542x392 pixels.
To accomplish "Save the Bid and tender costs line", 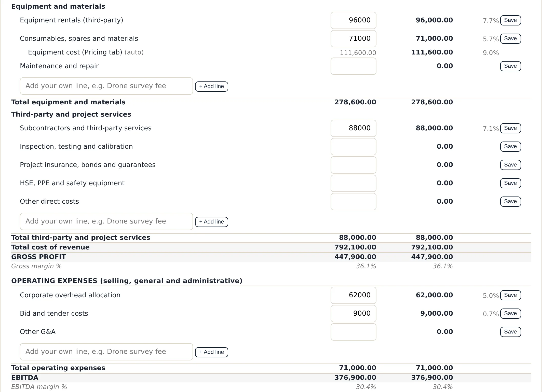I will [510, 314].
